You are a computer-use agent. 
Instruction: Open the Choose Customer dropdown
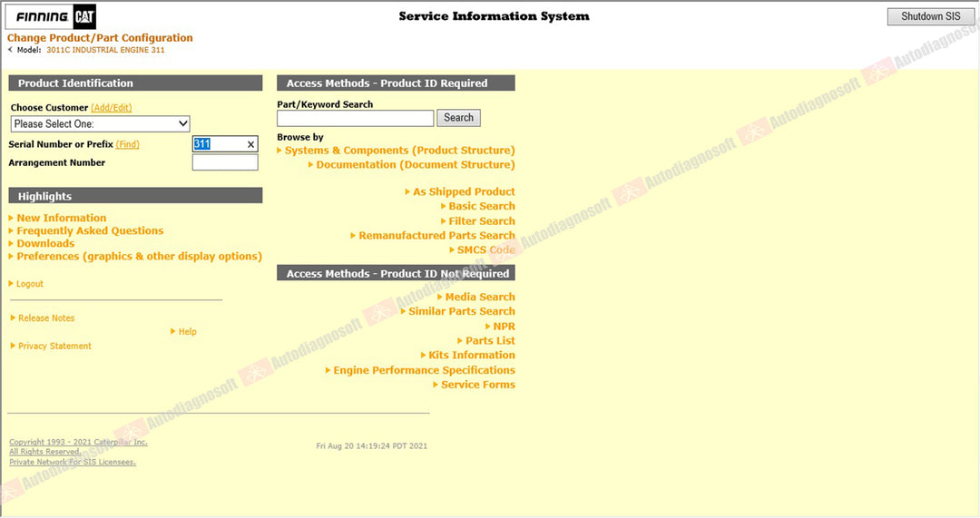(100, 123)
